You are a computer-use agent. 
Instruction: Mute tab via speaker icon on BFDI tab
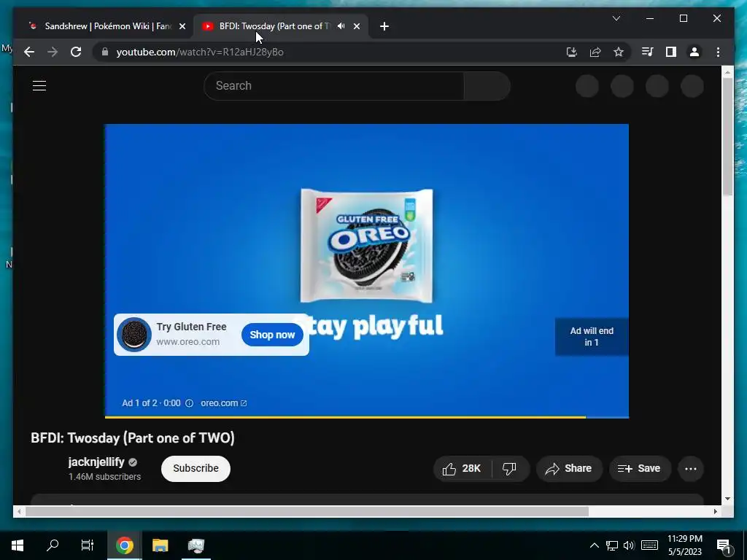[x=341, y=26]
